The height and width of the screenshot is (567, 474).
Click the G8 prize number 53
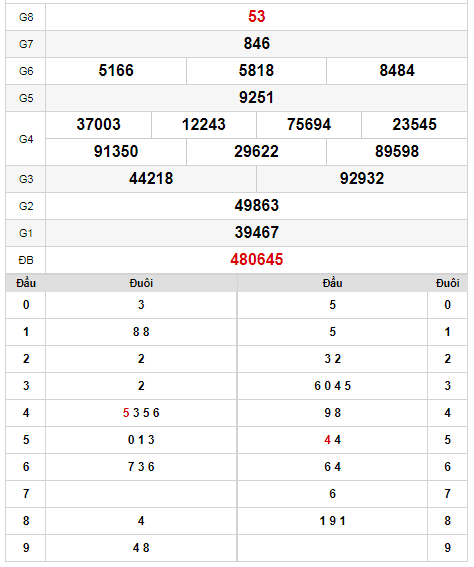pyautogui.click(x=256, y=17)
